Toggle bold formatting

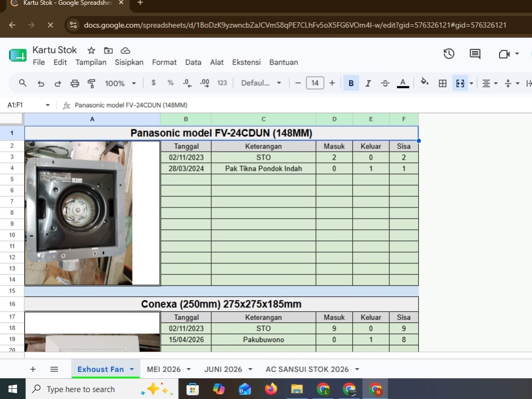click(351, 83)
